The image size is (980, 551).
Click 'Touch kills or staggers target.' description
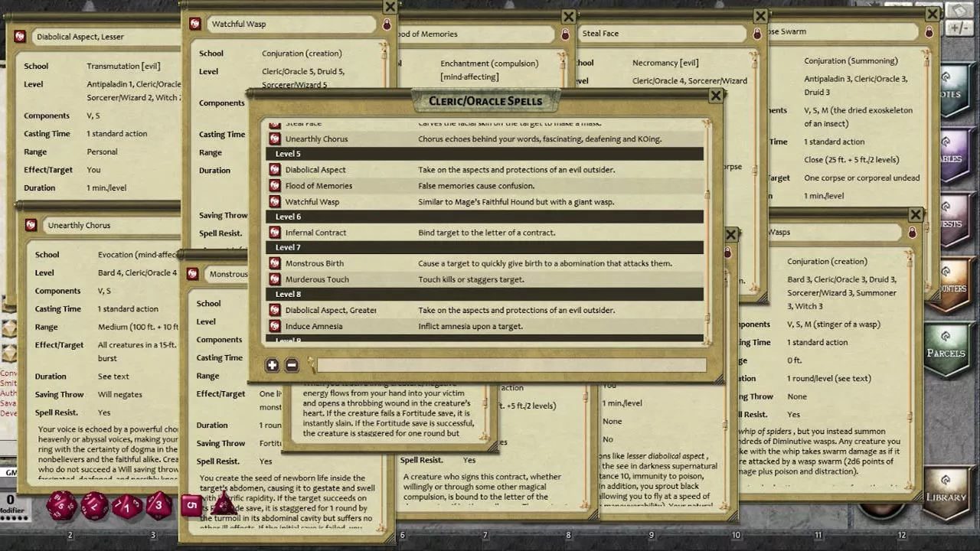click(471, 279)
